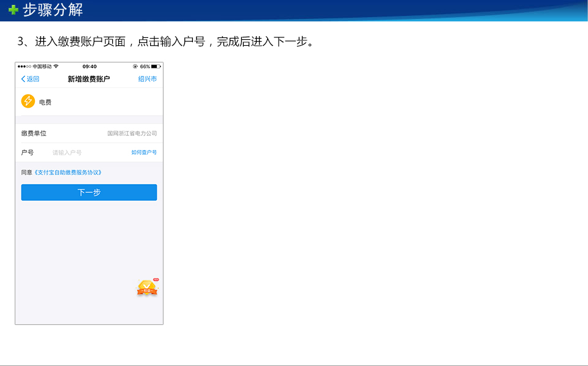Select the 缴费单位 row

click(89, 133)
